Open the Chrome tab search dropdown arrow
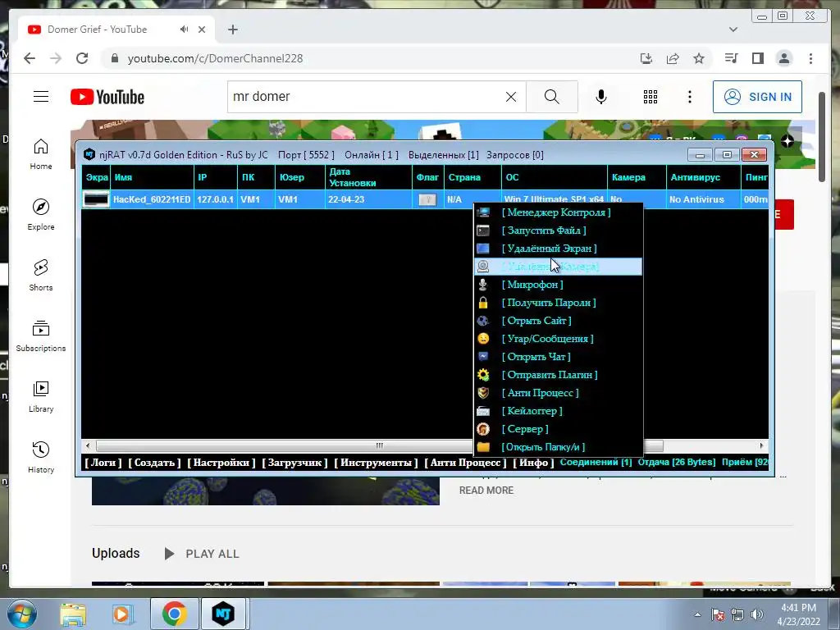The image size is (840, 630). (x=733, y=30)
